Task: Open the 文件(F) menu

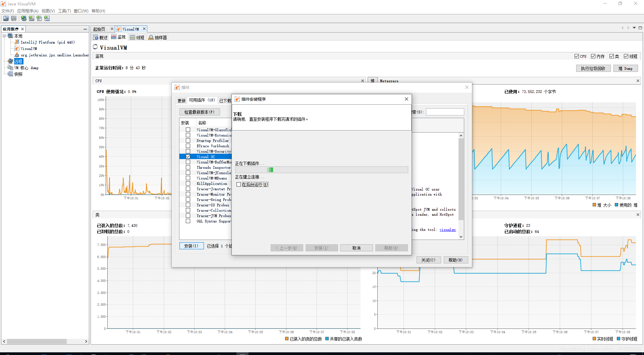Action: pyautogui.click(x=8, y=11)
